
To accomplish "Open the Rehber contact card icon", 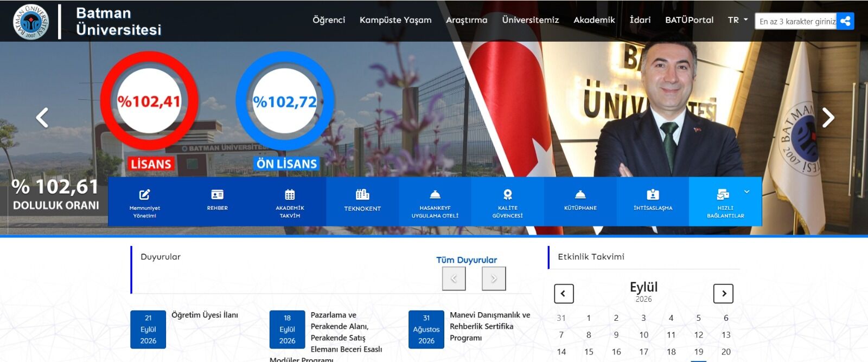I will pos(217,195).
